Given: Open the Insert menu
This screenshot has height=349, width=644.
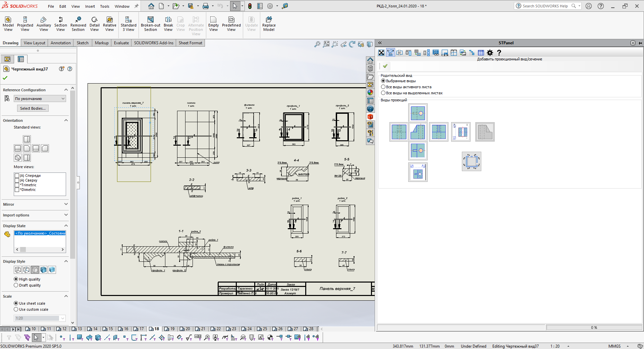Looking at the screenshot, I should 90,6.
